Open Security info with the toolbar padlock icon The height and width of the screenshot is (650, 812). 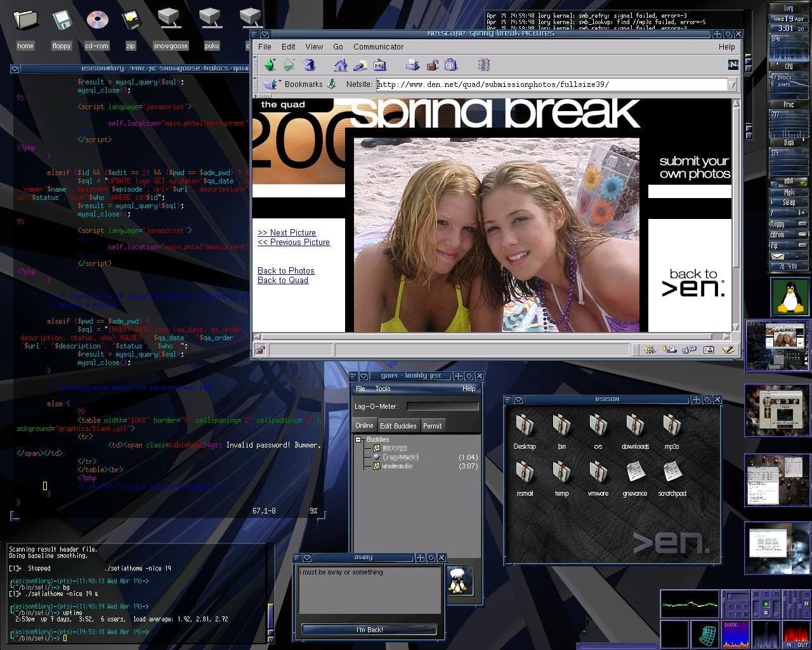tap(432, 65)
